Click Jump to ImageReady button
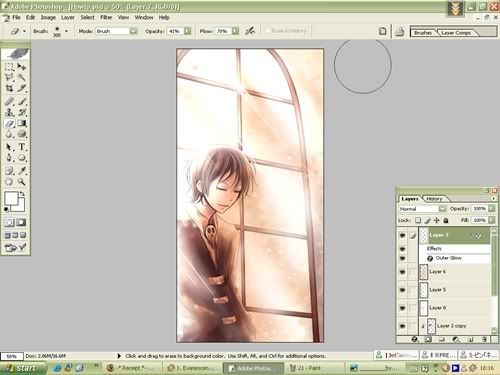Viewport: 500px width, 375px height. pyautogui.click(x=15, y=248)
